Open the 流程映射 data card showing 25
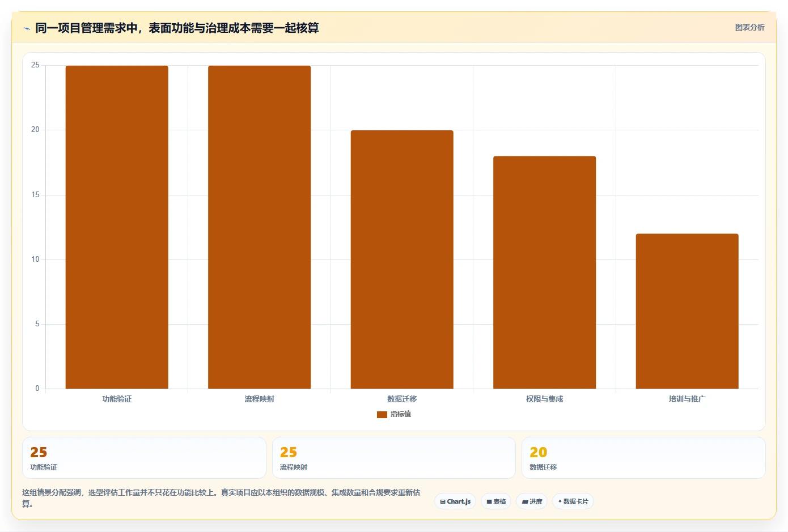 coord(394,458)
